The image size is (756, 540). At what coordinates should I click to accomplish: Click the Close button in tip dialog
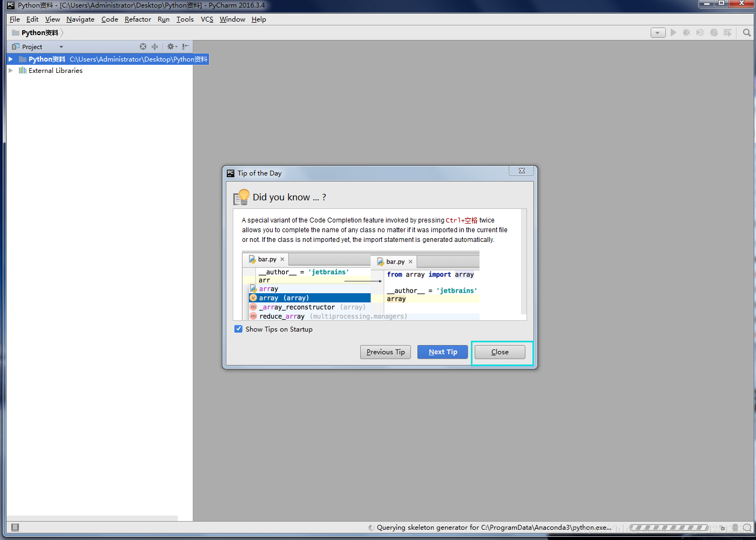[x=500, y=352]
